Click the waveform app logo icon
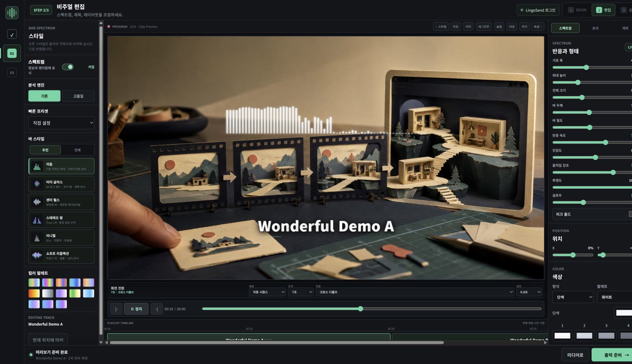The image size is (632, 364). pyautogui.click(x=12, y=13)
